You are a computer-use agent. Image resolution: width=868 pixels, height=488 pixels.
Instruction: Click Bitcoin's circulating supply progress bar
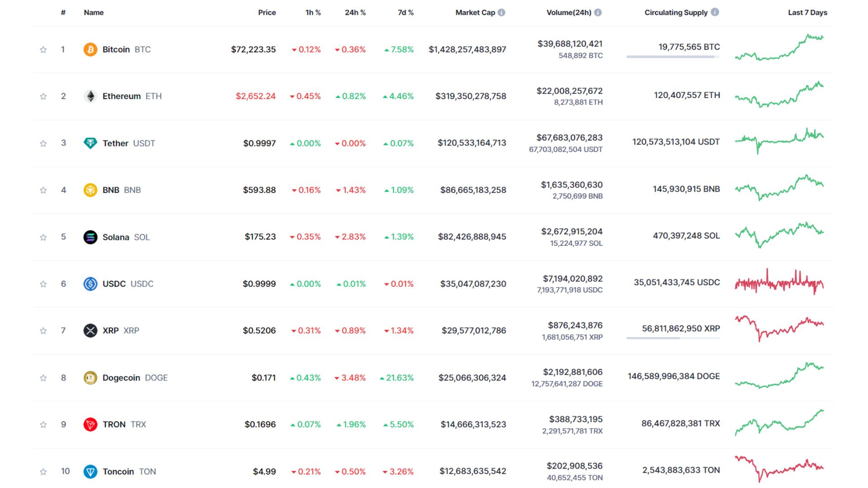[x=672, y=57]
